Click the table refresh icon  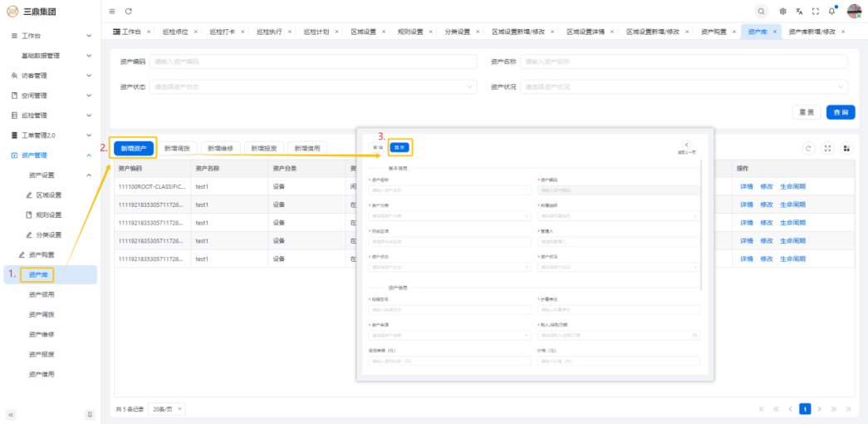(807, 148)
